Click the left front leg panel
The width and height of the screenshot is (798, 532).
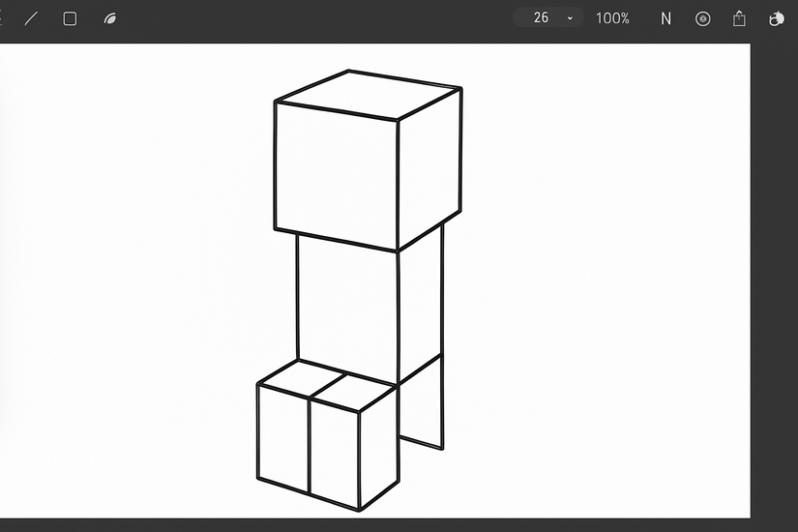tap(283, 438)
